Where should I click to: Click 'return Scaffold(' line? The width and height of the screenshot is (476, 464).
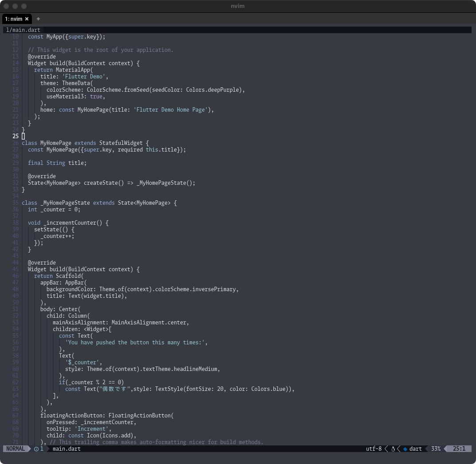pos(59,276)
